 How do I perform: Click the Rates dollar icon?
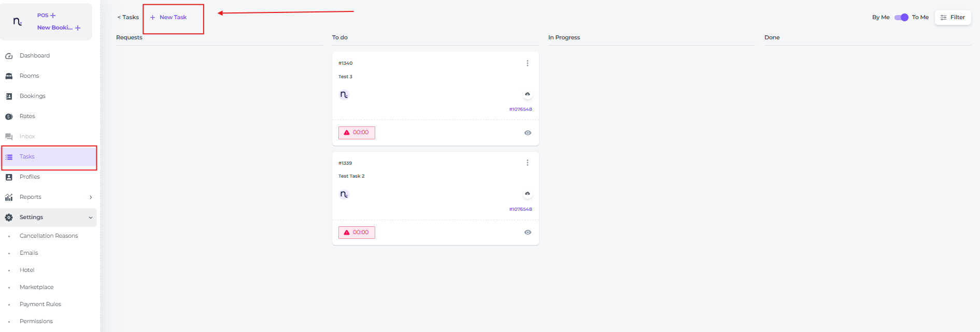tap(9, 117)
